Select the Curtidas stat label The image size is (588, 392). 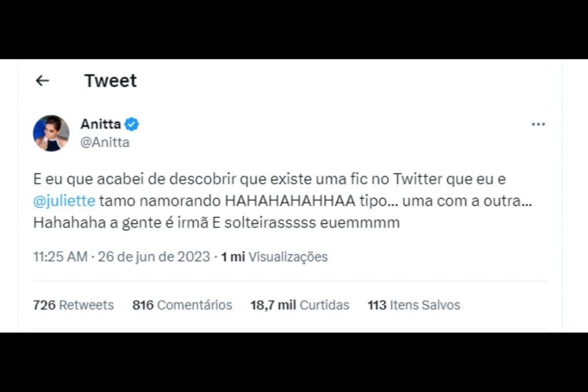click(324, 305)
